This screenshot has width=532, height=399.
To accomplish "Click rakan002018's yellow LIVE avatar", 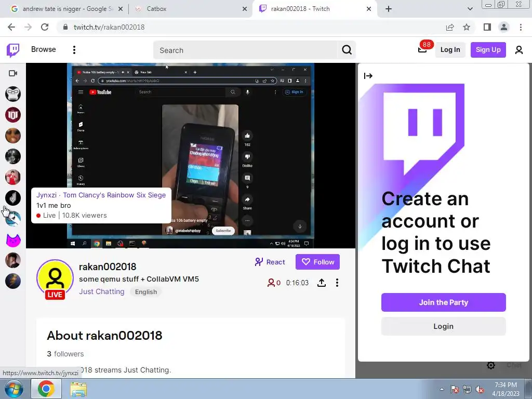I will (x=55, y=278).
